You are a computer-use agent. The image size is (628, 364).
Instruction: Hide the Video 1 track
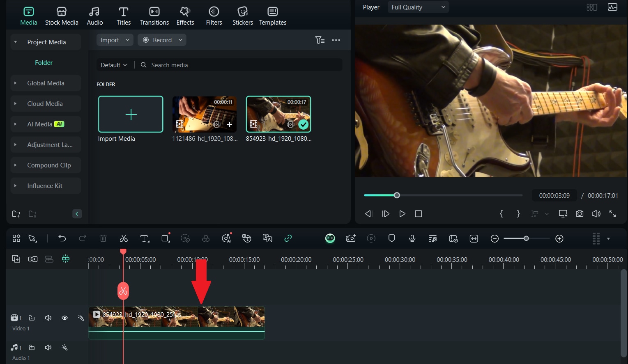pos(64,318)
